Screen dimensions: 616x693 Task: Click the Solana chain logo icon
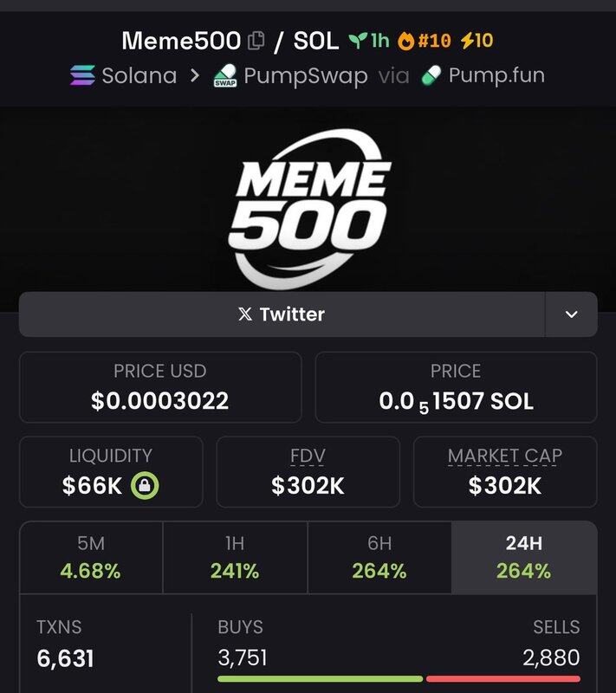pos(82,75)
